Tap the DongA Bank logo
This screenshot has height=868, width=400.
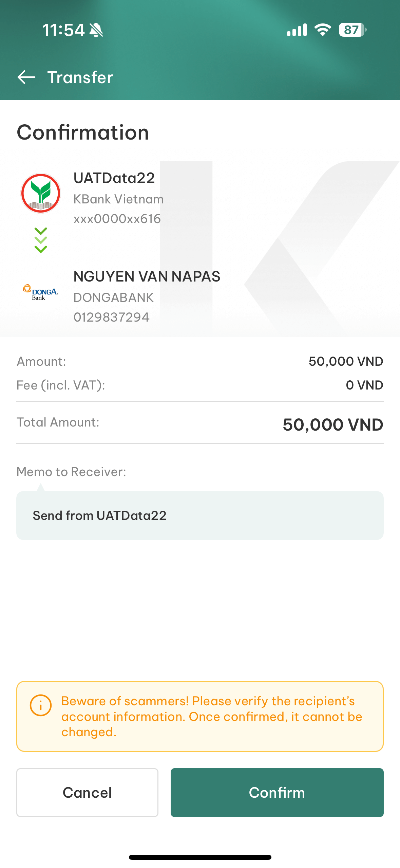click(40, 292)
